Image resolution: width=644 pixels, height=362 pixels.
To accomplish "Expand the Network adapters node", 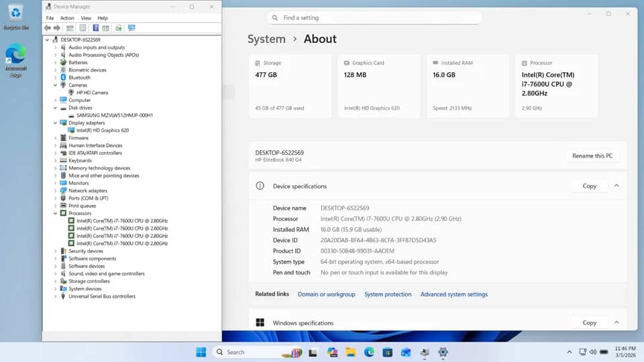I will (x=56, y=191).
